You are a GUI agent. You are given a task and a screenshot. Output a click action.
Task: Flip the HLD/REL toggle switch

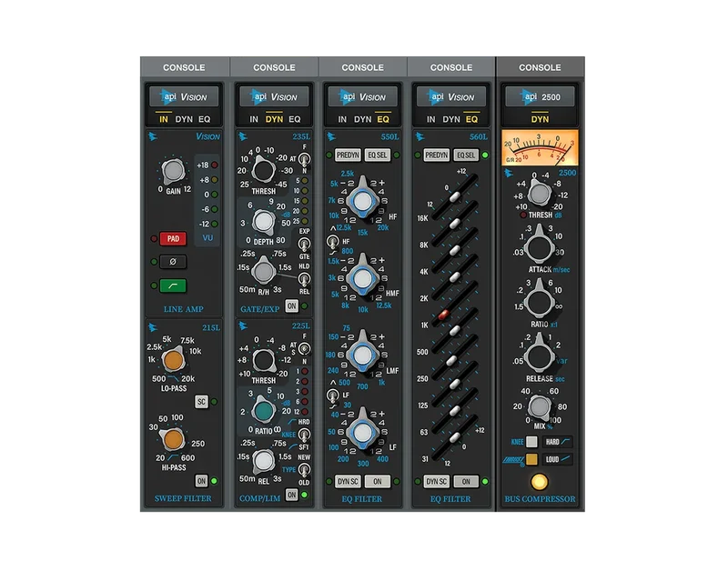[x=304, y=279]
